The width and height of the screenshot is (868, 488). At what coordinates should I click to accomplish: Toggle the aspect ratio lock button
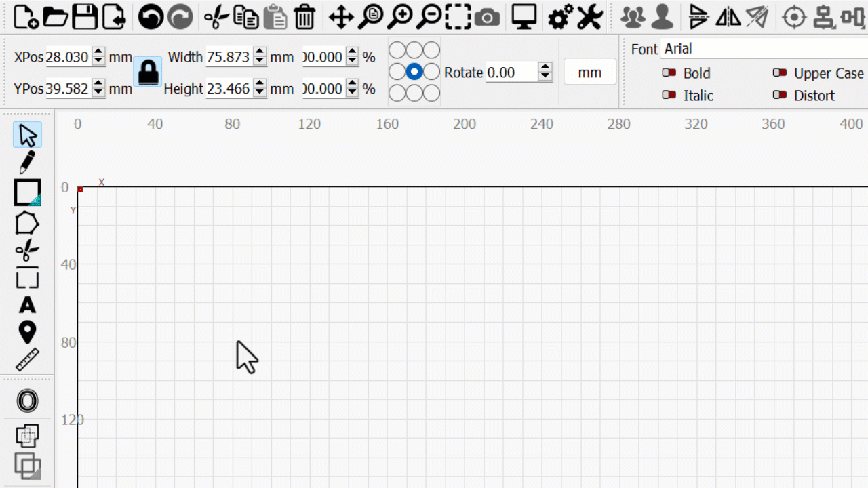(148, 72)
